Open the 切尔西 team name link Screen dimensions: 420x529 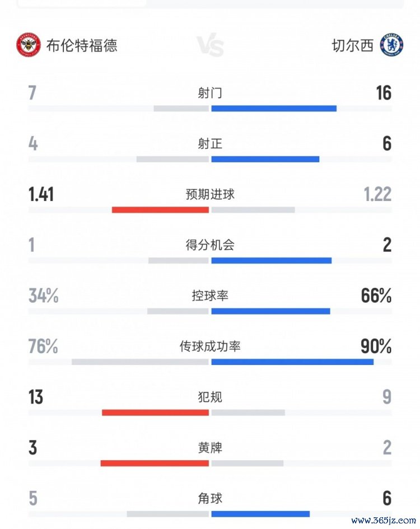pyautogui.click(x=352, y=45)
